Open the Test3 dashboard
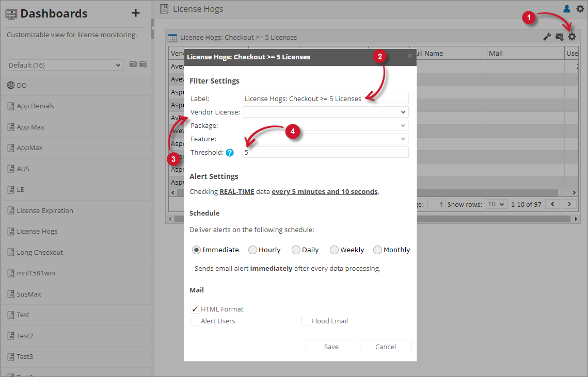The width and height of the screenshot is (588, 377). coord(77,357)
